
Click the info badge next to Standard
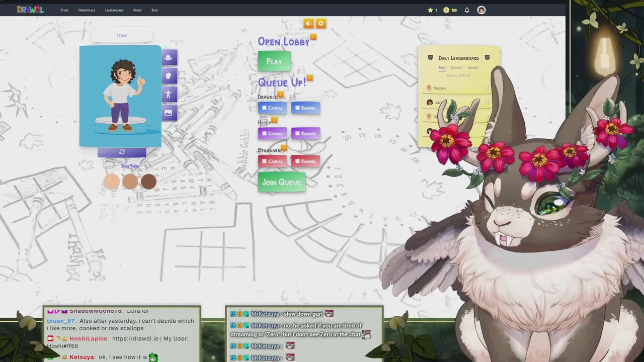(x=284, y=148)
